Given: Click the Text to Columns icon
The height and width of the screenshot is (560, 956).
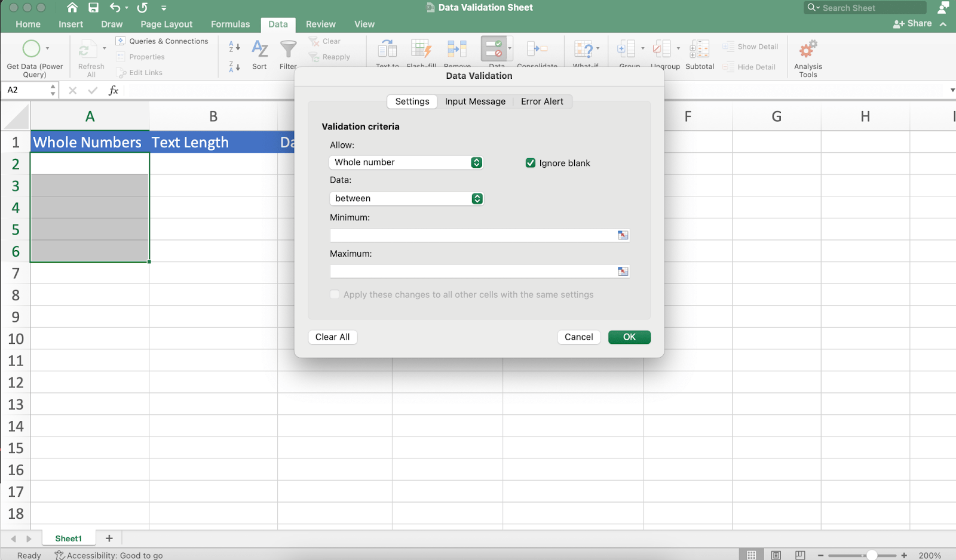Looking at the screenshot, I should [x=387, y=49].
